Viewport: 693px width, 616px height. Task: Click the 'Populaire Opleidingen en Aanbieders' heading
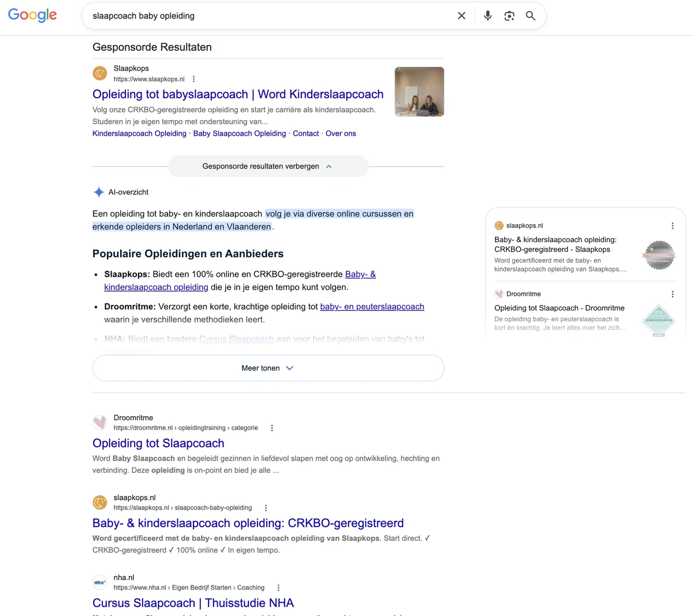[x=188, y=254]
